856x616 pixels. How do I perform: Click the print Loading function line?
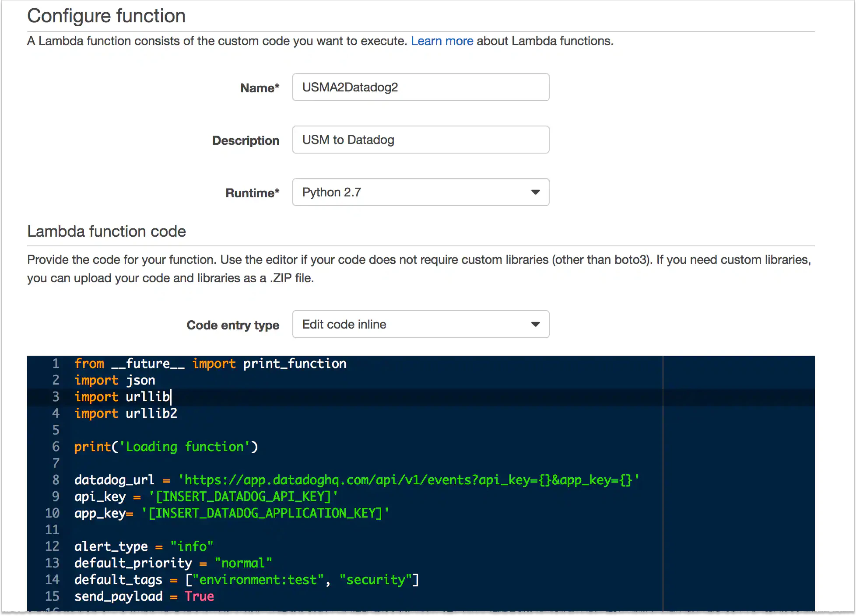[x=166, y=447]
